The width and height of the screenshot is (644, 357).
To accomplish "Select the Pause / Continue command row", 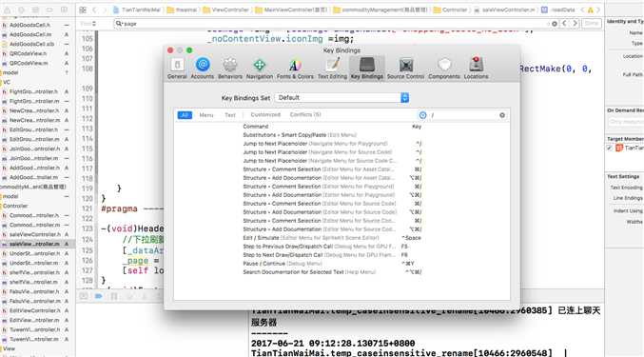I will [333, 264].
